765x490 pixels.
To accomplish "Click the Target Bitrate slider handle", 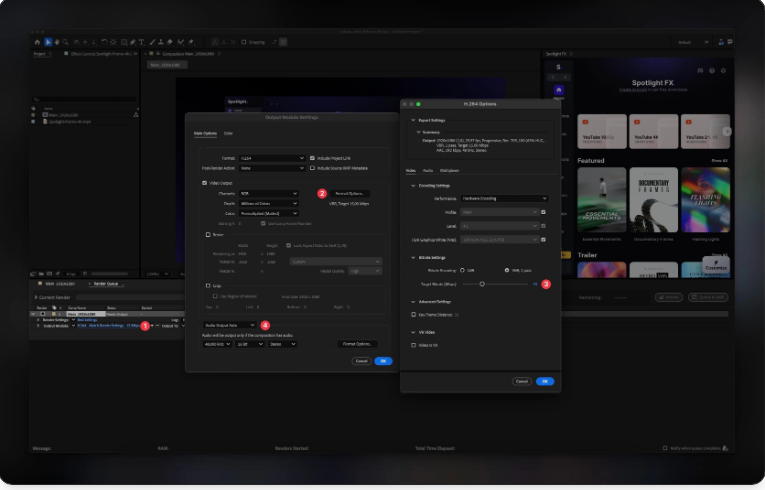I will click(x=482, y=284).
